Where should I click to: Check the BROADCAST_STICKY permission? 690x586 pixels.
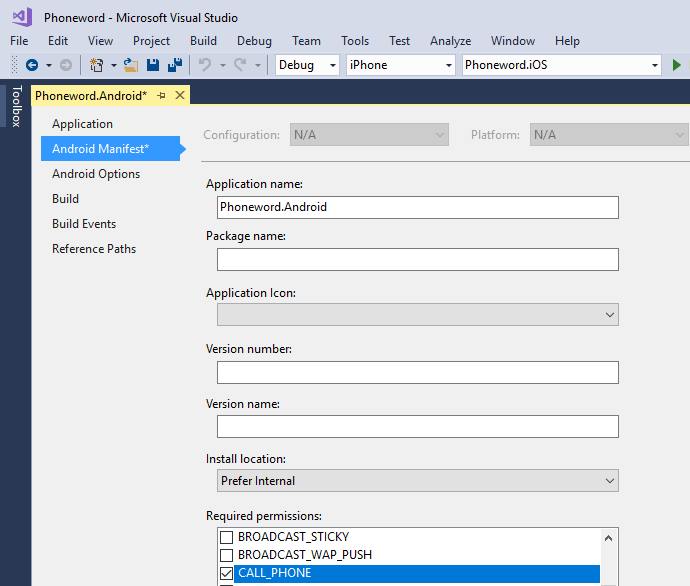[226, 537]
